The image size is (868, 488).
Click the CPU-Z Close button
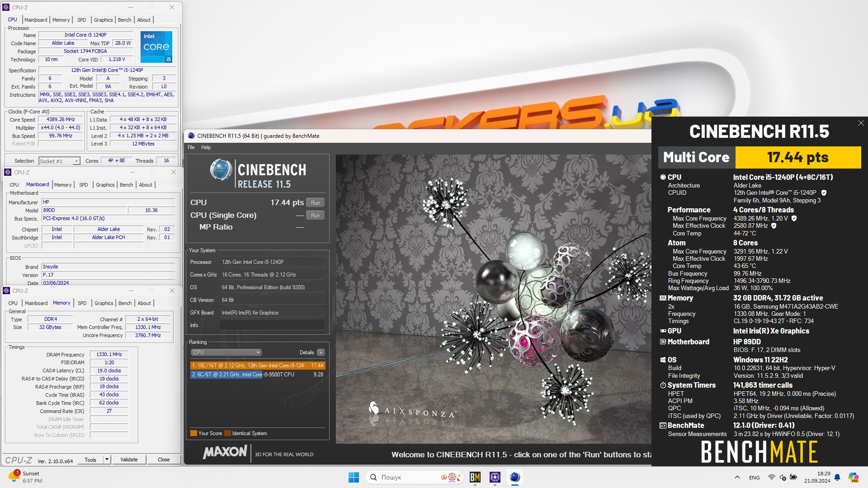tap(164, 460)
